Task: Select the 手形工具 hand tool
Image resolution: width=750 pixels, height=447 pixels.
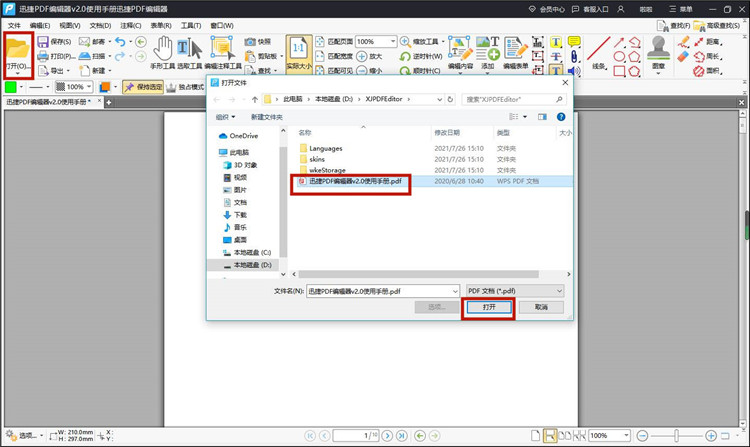Action: tap(163, 53)
